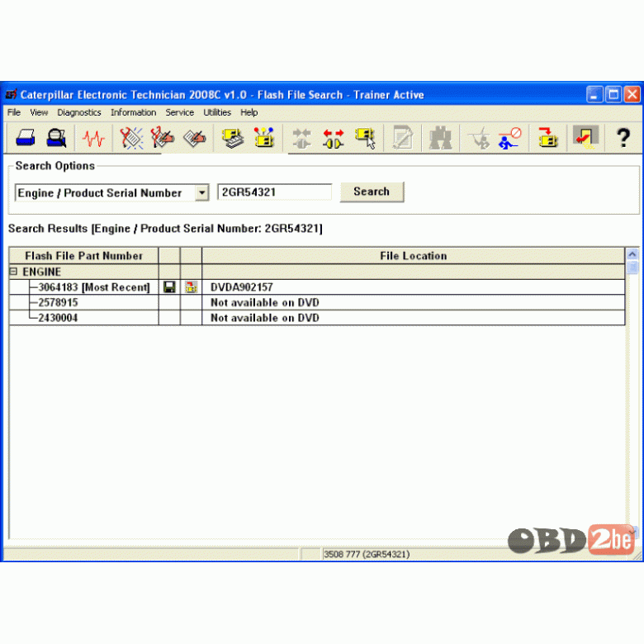Open Logged Event Codes icon
Viewport: 644px width, 644px height.
point(194,138)
